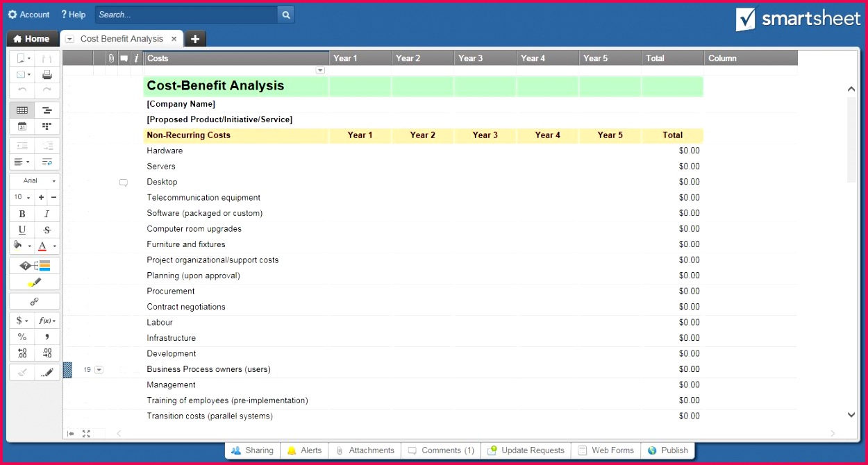Apply percent formatting
The width and height of the screenshot is (868, 465).
click(22, 337)
